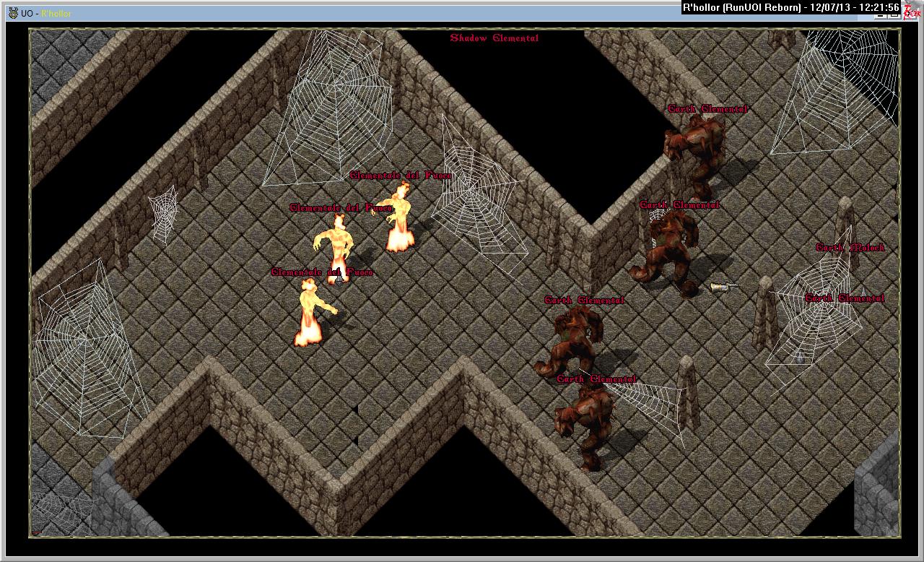The width and height of the screenshot is (924, 562).
Task: Click the middle fire elemental with raised arms
Action: pyautogui.click(x=335, y=248)
